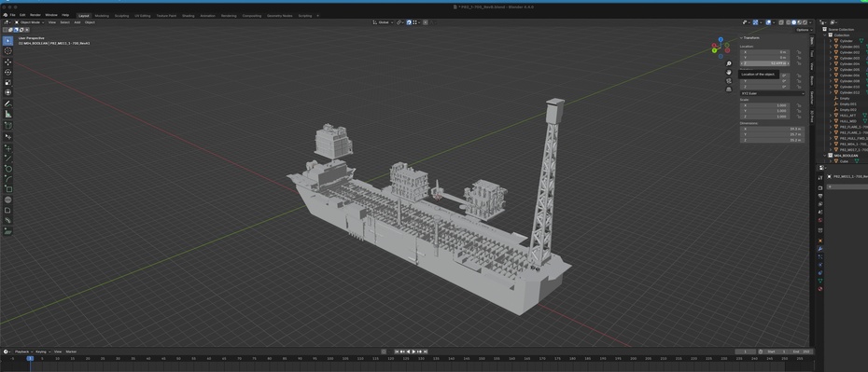Open the viewport Select menu
Image resolution: width=868 pixels, height=372 pixels.
(x=64, y=22)
